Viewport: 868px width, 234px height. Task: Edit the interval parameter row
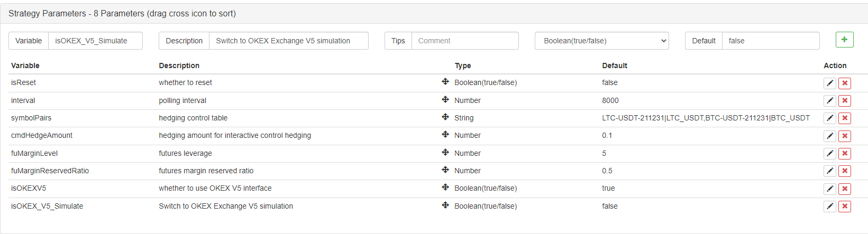(x=830, y=101)
